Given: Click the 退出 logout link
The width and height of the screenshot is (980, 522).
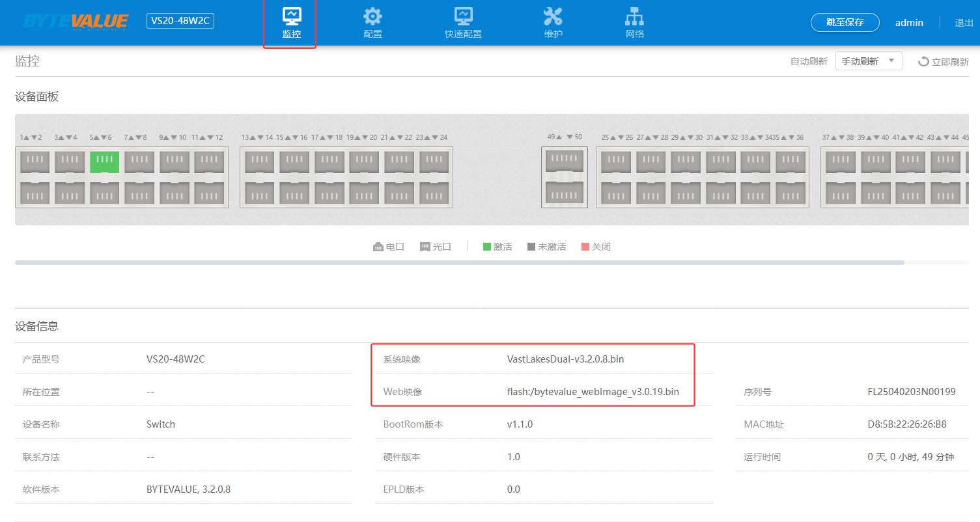Looking at the screenshot, I should click(x=964, y=23).
